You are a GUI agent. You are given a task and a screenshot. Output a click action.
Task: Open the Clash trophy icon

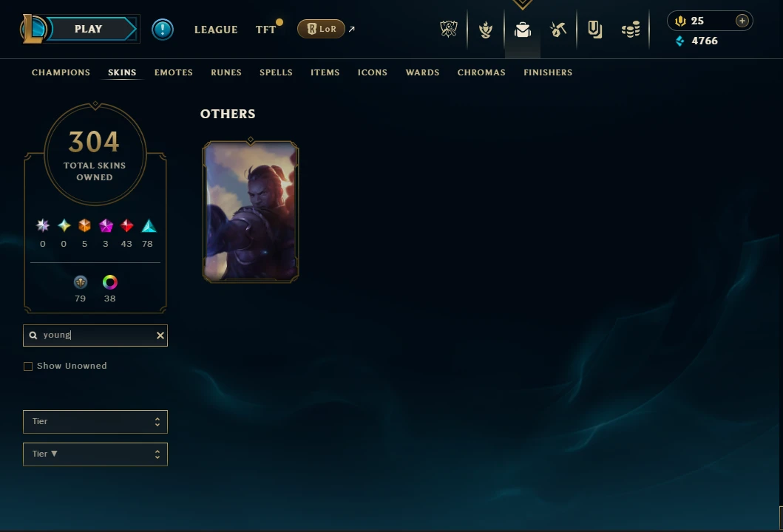click(448, 30)
